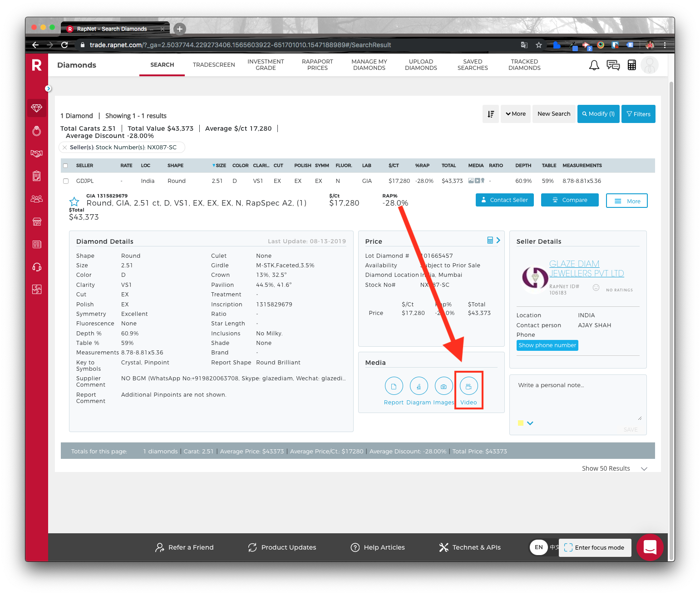The image size is (700, 595).
Task: Toggle Enter focus mode
Action: pyautogui.click(x=595, y=548)
